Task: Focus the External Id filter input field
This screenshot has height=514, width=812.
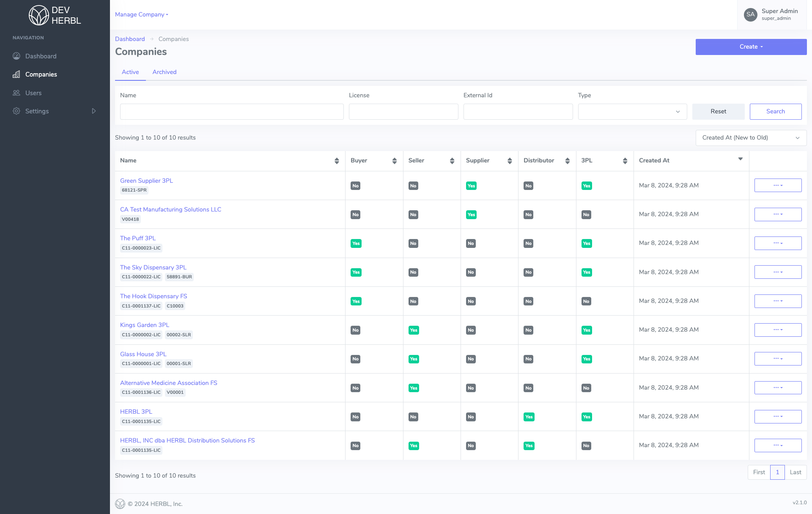Action: (x=518, y=112)
